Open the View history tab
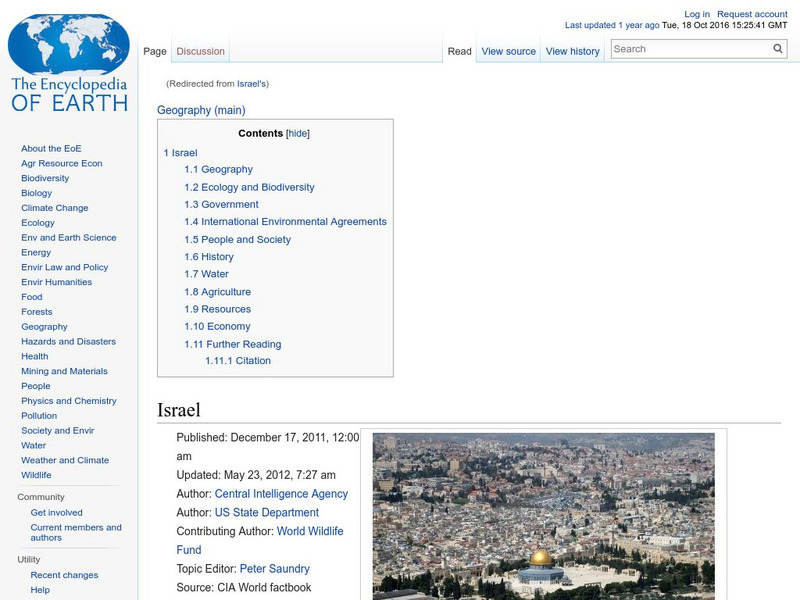 573,51
